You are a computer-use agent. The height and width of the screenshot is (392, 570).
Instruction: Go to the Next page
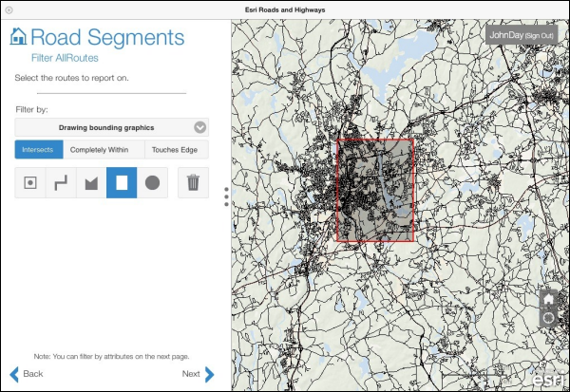click(198, 374)
